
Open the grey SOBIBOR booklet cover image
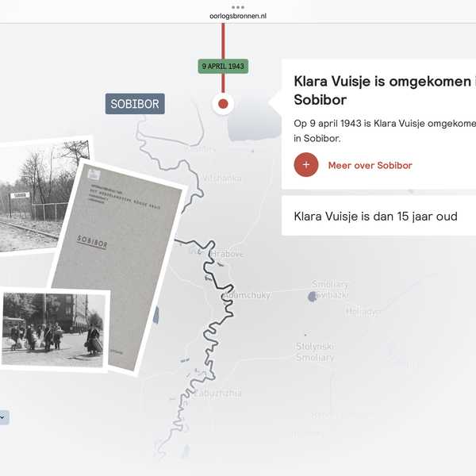118,267
